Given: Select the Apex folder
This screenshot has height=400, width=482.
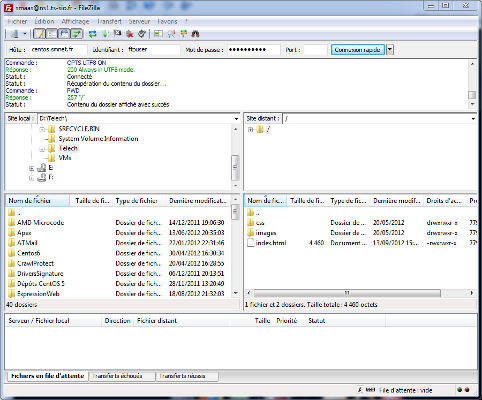Looking at the screenshot, I should (24, 233).
